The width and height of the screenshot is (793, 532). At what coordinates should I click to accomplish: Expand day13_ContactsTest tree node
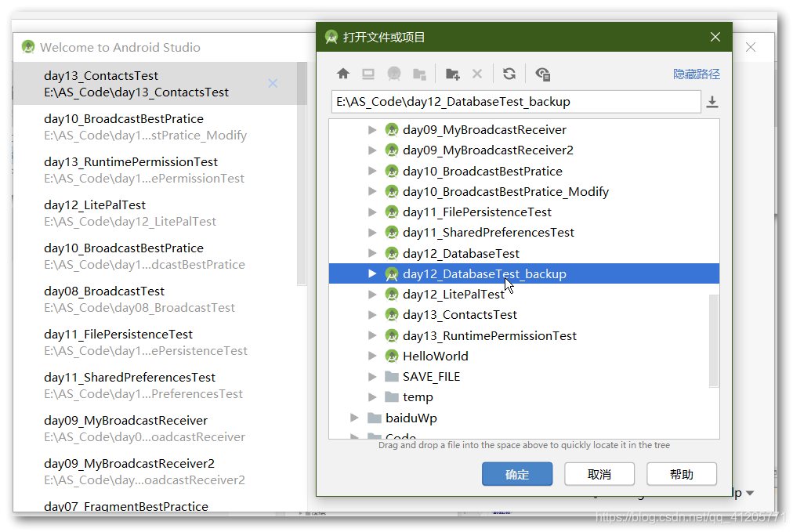(x=372, y=314)
